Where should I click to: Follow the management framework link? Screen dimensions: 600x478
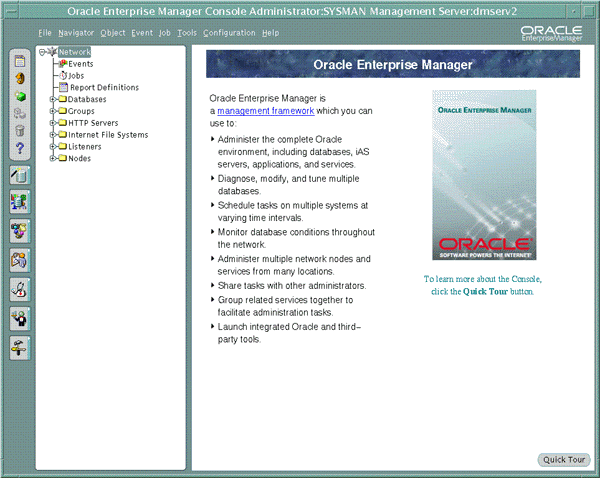click(x=266, y=111)
